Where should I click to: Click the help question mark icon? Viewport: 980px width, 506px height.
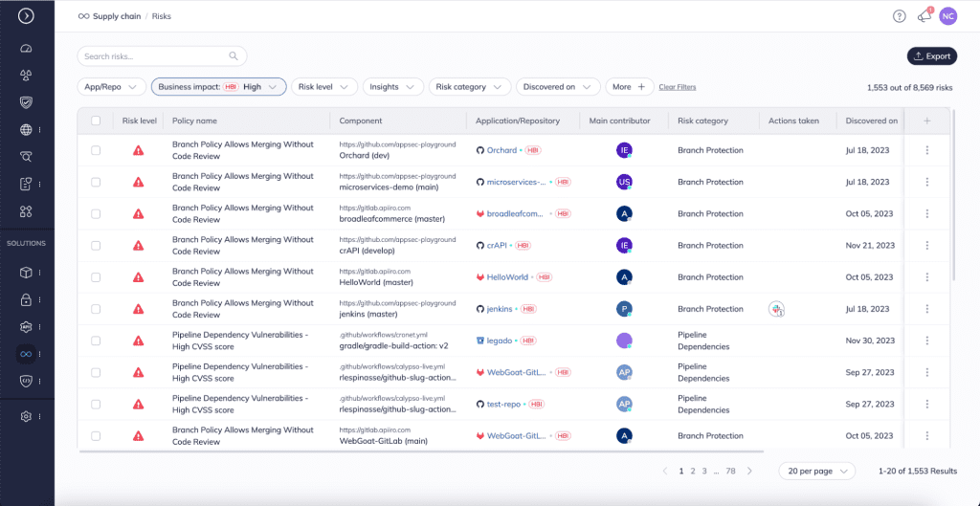(899, 16)
